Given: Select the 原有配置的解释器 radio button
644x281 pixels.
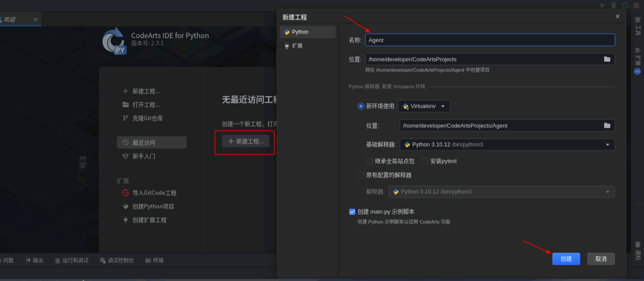Looking at the screenshot, I should [361, 175].
